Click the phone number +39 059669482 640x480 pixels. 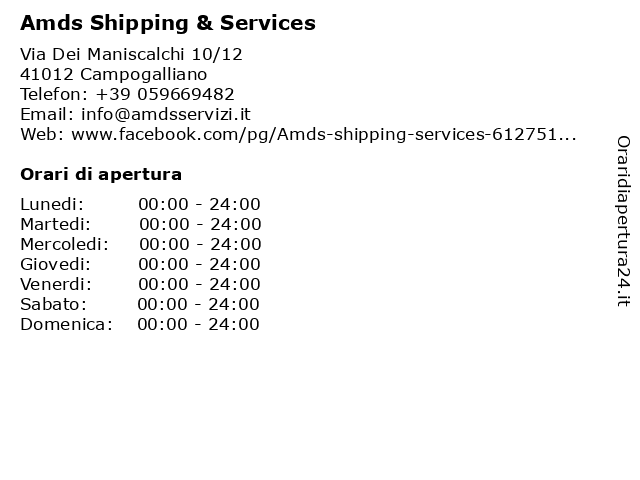(x=165, y=94)
